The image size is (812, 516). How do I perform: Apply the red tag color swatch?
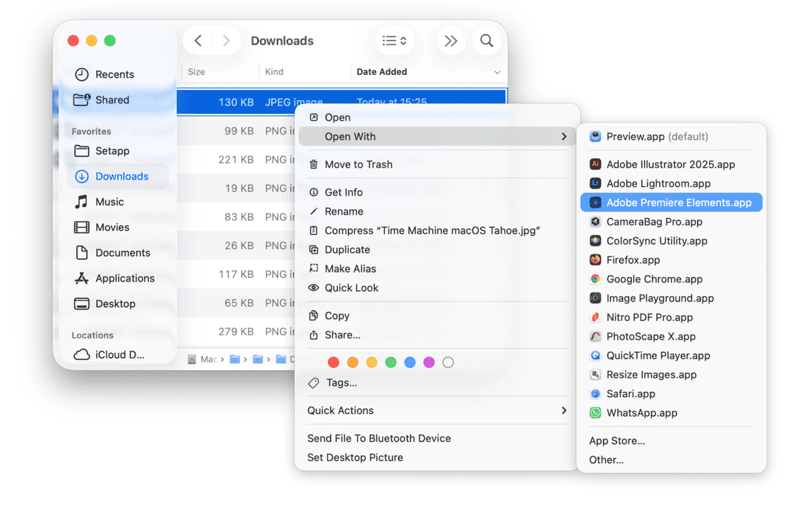pyautogui.click(x=333, y=362)
